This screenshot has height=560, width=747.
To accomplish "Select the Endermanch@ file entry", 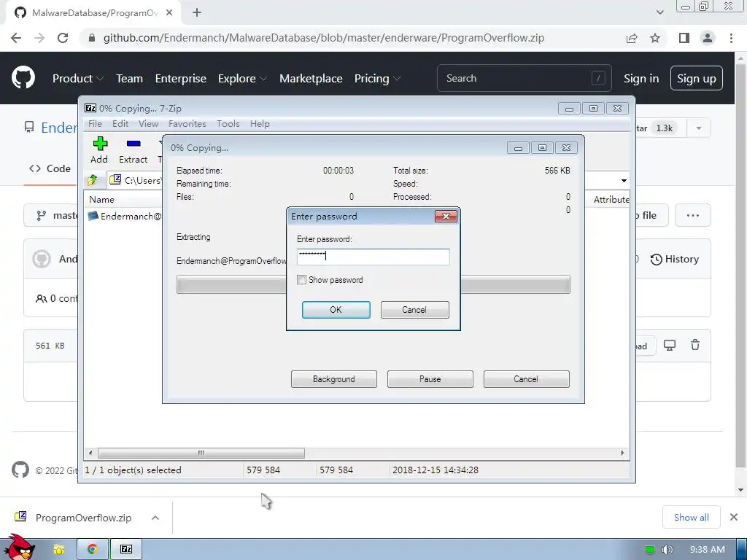I will [x=125, y=216].
